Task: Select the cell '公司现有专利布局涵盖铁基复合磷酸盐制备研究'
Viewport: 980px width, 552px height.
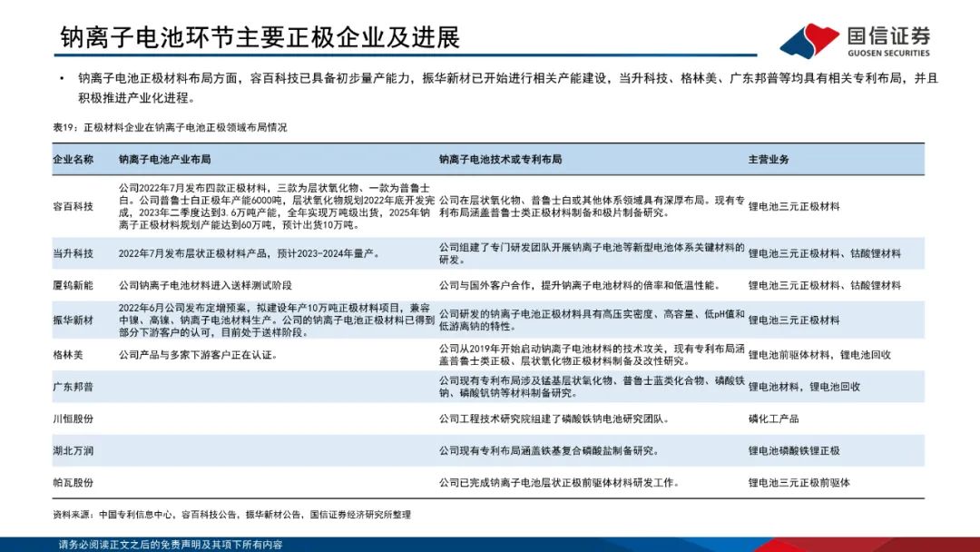Action: pos(549,450)
